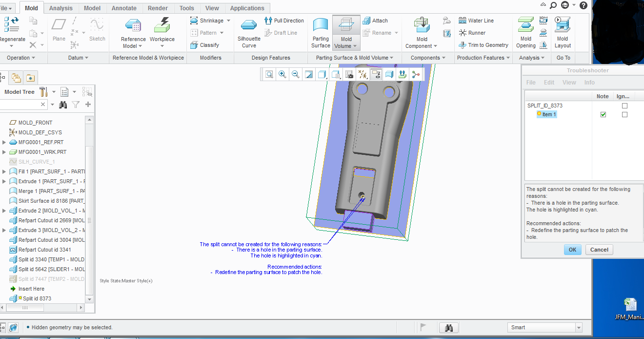
Task: Open the Render ribbon tab
Action: [158, 8]
